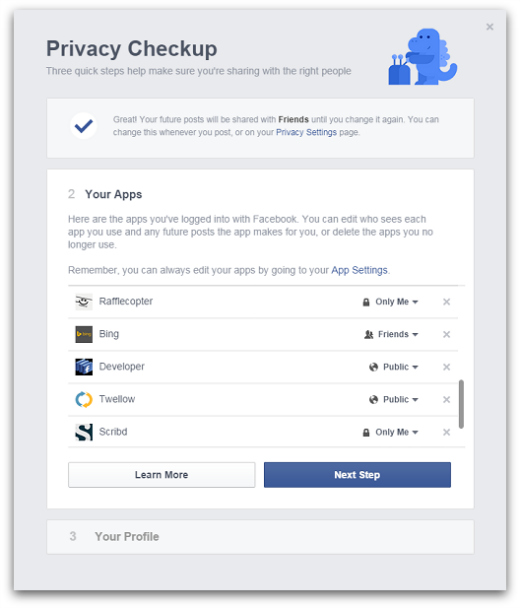Screen dimensions: 520x608
Task: Remove the Rafflecopter app with its X
Action: (x=446, y=302)
